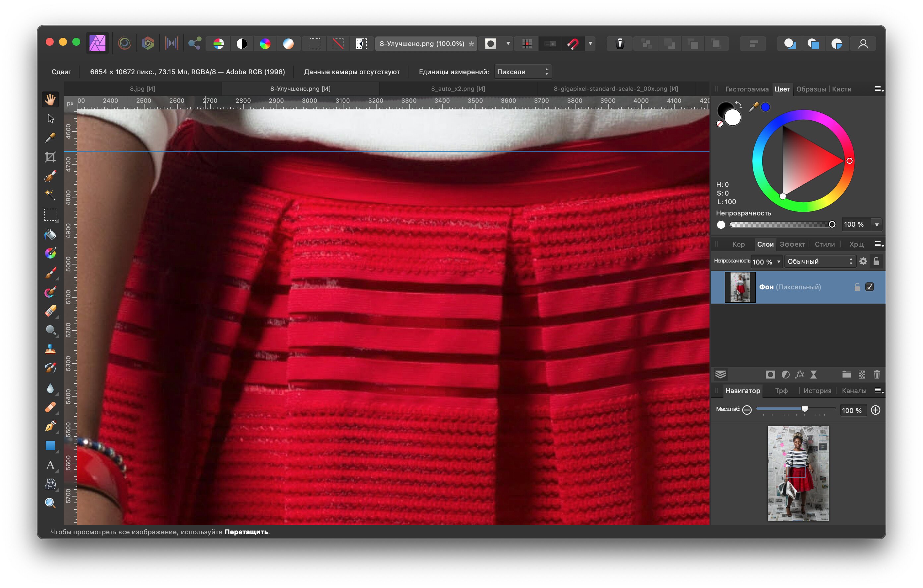This screenshot has width=923, height=588.
Task: Select the Rectangular Marquee tool
Action: coord(50,215)
